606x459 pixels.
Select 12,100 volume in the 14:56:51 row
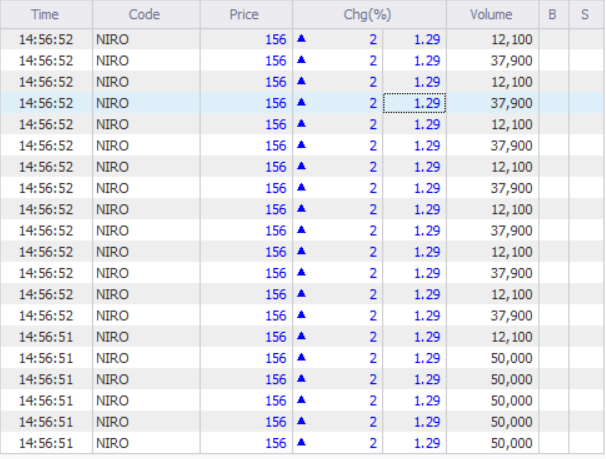511,337
